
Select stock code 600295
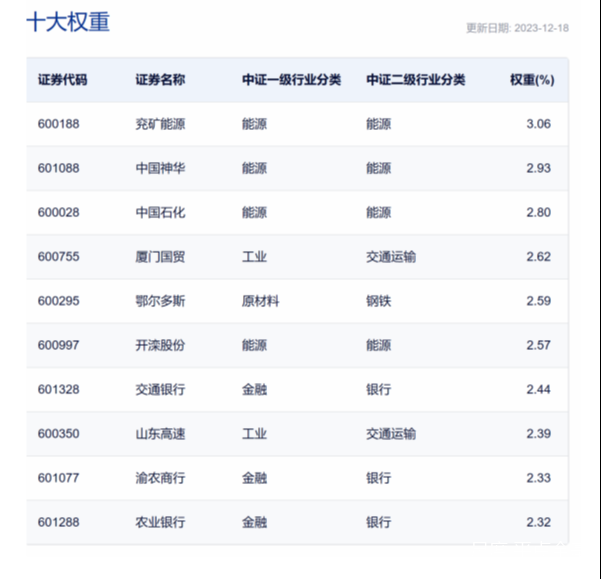coord(59,301)
